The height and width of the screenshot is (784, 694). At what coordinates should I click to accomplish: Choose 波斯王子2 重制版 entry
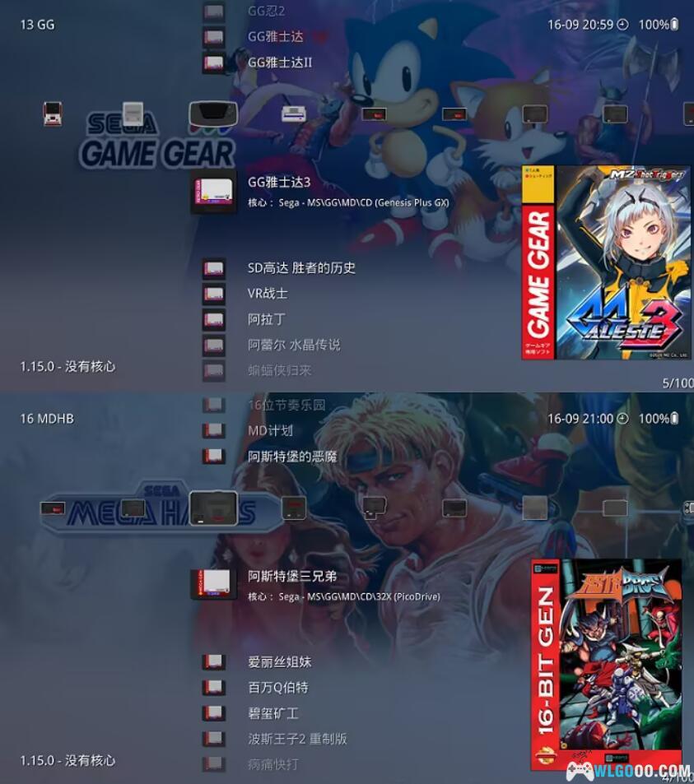click(x=297, y=739)
